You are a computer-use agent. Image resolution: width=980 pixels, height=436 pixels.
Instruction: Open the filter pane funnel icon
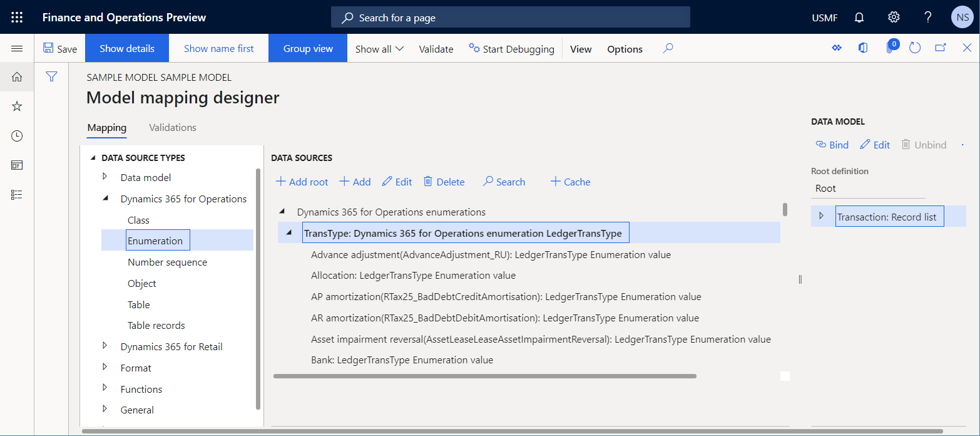[x=51, y=76]
